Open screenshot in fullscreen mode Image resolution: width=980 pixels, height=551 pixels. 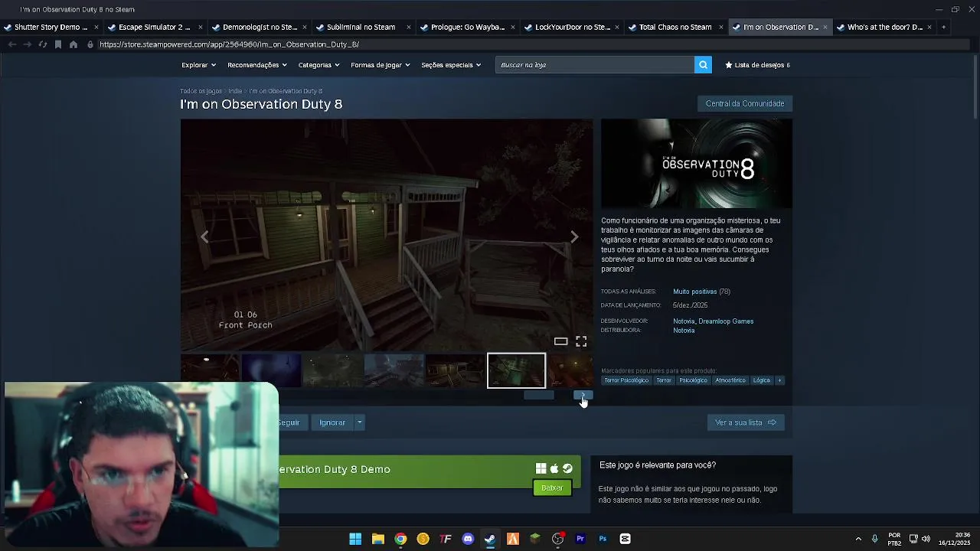pos(581,341)
